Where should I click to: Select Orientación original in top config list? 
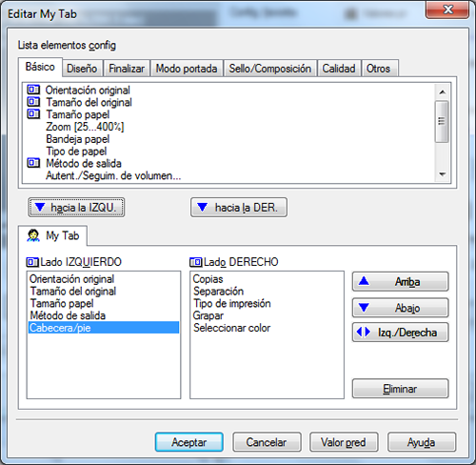(x=88, y=90)
